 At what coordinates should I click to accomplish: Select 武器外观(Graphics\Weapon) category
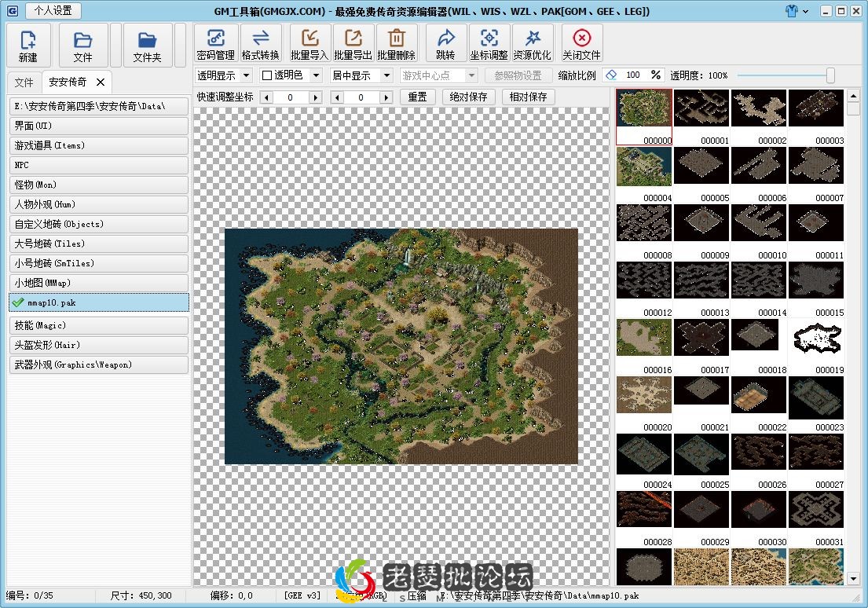(x=98, y=365)
